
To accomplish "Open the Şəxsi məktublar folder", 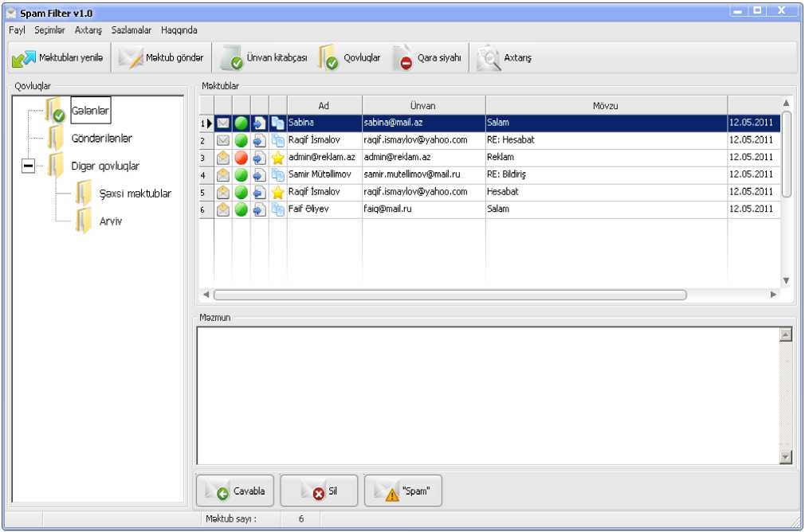I will click(135, 194).
